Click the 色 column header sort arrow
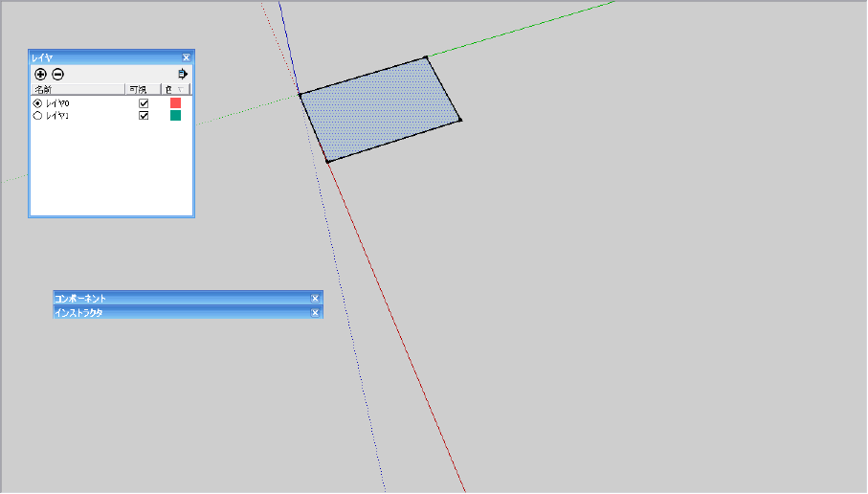Screen dimensions: 868x494 (x=180, y=90)
